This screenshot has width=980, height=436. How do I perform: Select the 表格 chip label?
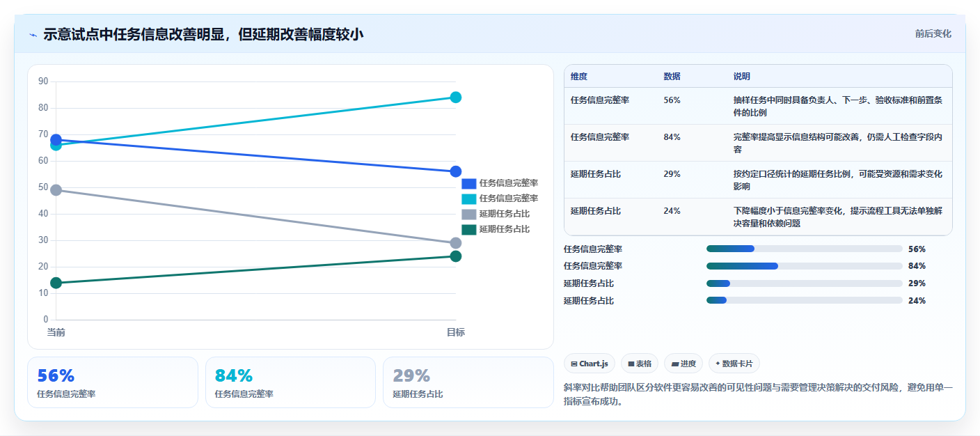pyautogui.click(x=644, y=364)
